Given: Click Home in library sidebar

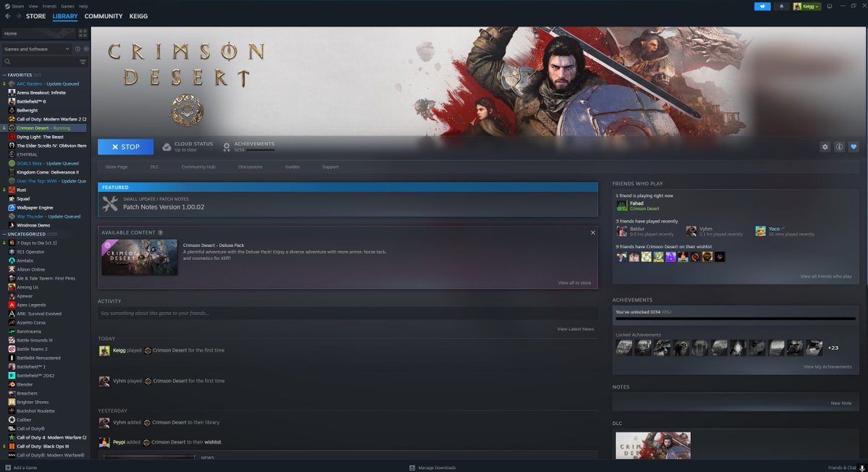Looking at the screenshot, I should coord(38,33).
